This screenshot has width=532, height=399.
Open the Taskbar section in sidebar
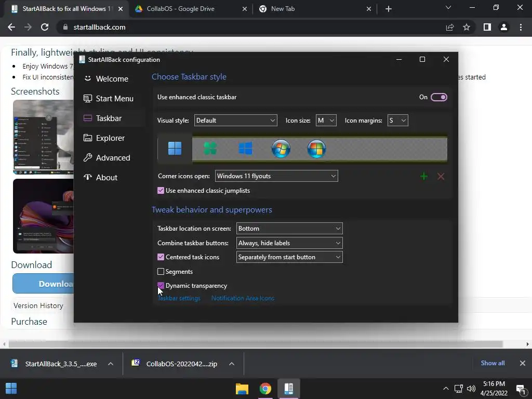tap(112, 118)
